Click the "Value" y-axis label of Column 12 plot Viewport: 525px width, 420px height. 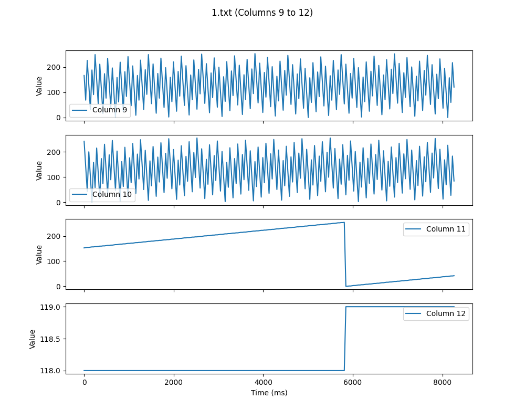(x=33, y=339)
